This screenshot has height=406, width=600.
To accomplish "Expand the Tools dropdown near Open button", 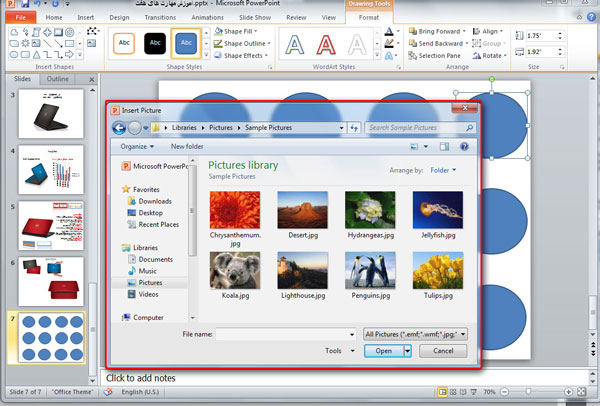I will 339,351.
